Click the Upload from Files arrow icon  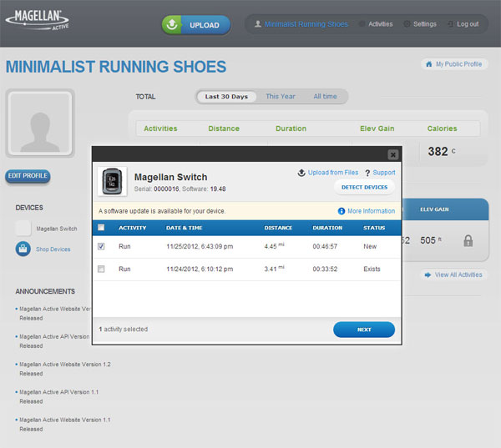[x=301, y=173]
